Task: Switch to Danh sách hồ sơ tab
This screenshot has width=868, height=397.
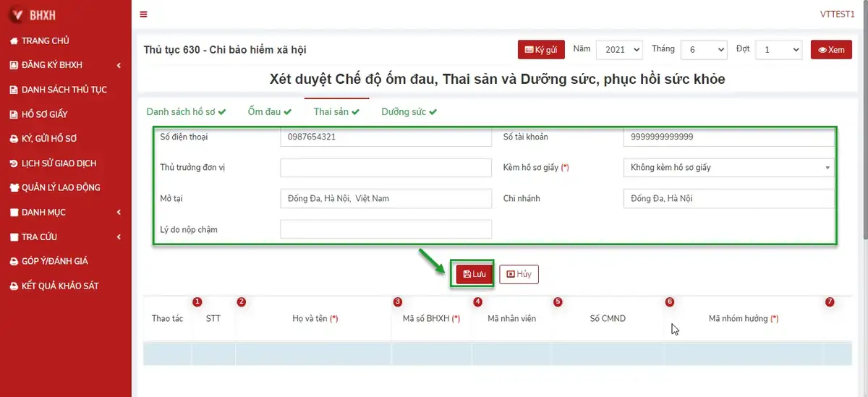Action: 186,112
